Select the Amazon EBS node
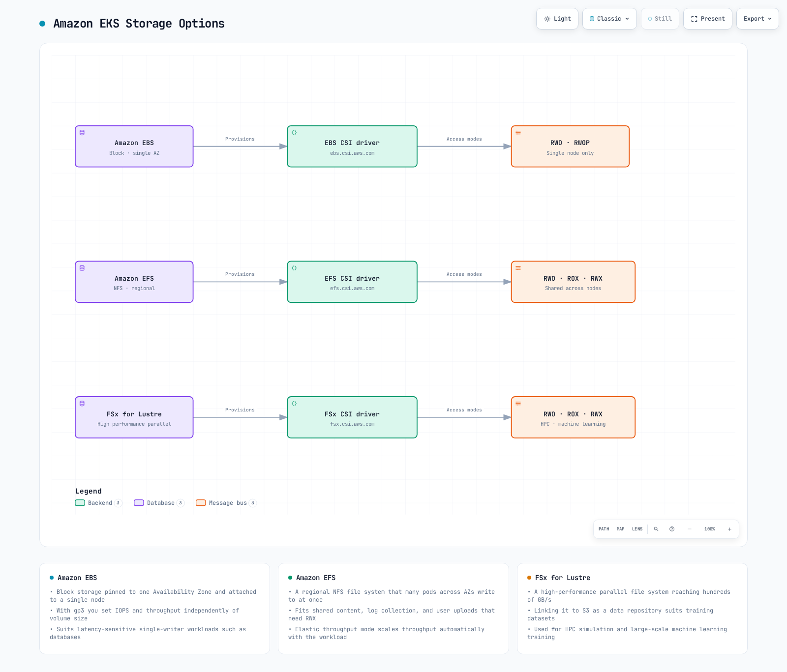Screen dimensions: 787x672 (134, 146)
